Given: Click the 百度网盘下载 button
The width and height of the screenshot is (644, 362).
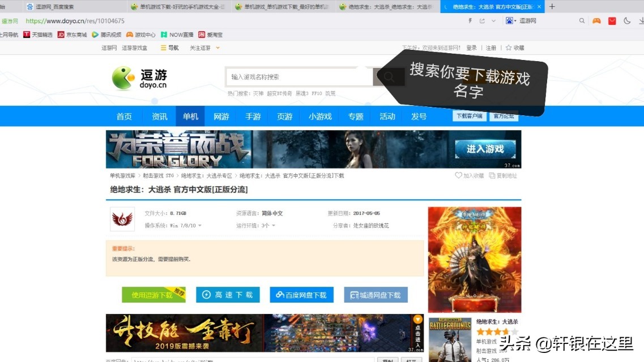Looking at the screenshot, I should tap(301, 295).
